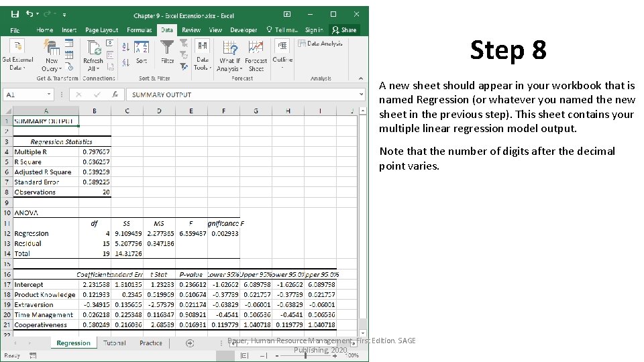Click the Enter checkmark icon
The height and width of the screenshot is (362, 644).
pyautogui.click(x=97, y=95)
